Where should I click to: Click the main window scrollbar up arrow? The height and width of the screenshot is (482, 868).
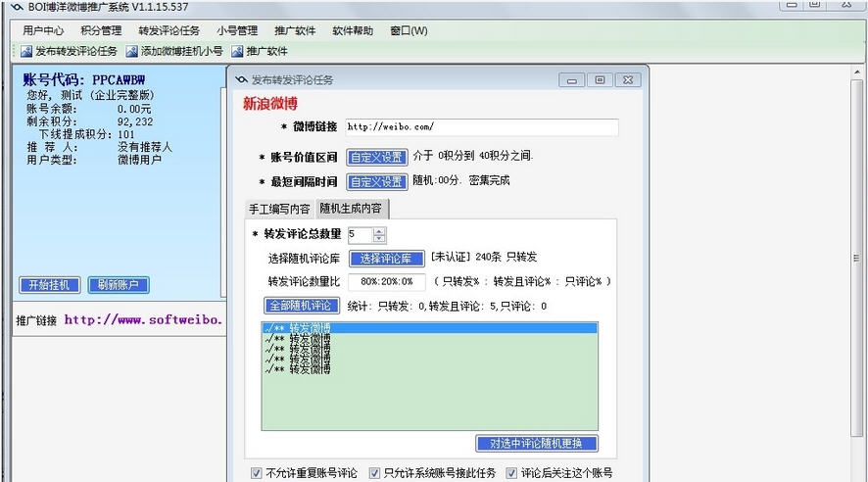[856, 72]
